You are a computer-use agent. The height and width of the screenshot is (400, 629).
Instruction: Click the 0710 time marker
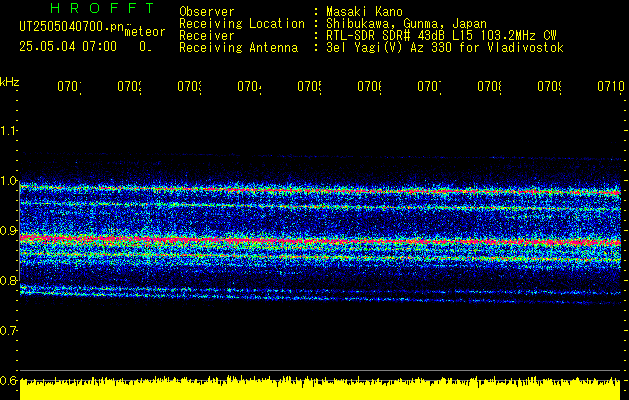click(x=611, y=86)
